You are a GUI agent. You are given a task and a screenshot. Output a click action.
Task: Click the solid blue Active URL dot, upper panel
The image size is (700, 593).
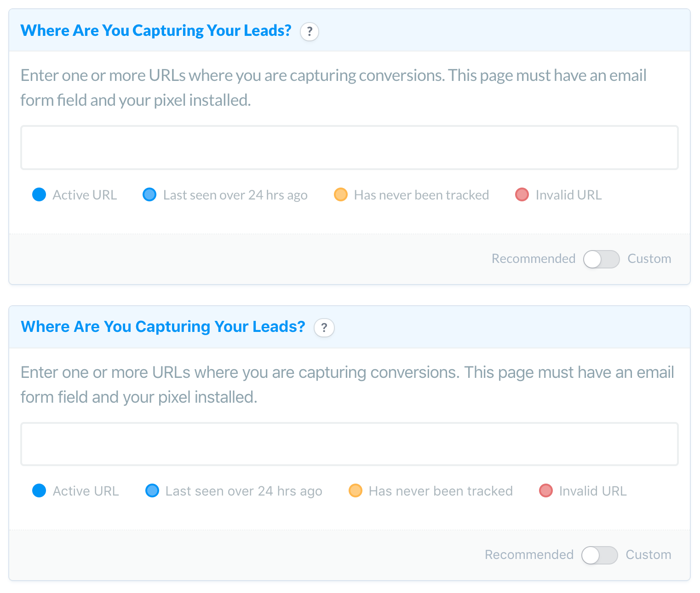[x=40, y=195]
